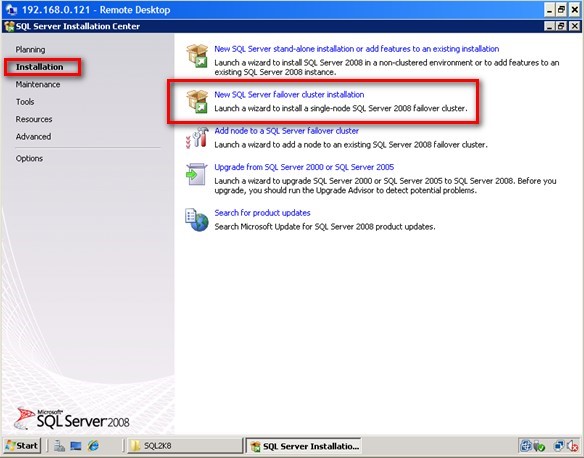Screen dimensions: 584x458
Task: Click New SQL Server failover cluster installation link
Action: 289,95
